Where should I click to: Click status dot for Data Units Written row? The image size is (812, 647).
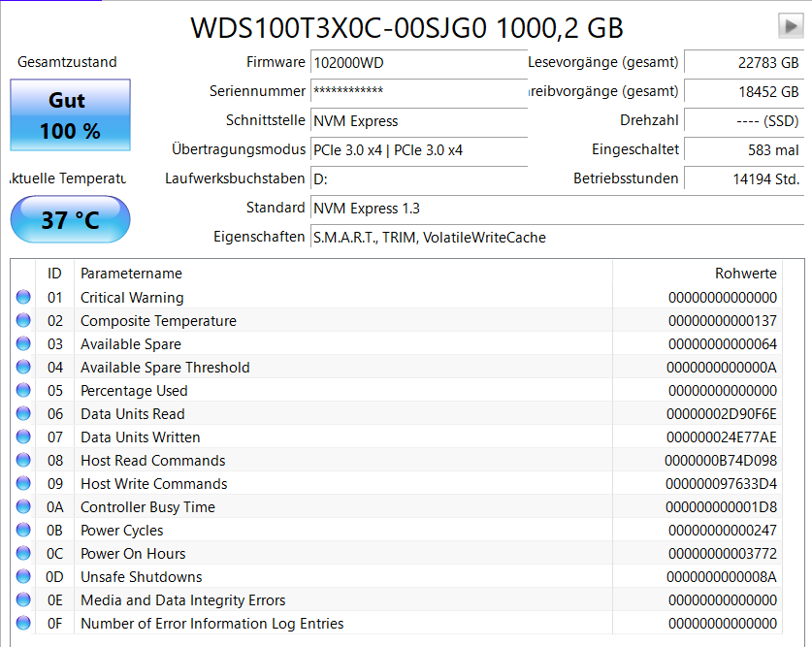[x=23, y=437]
